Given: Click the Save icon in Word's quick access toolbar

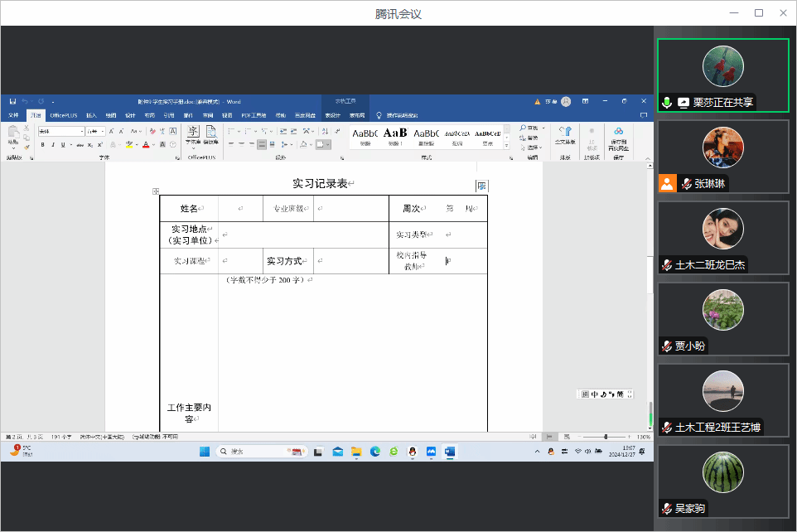Looking at the screenshot, I should 12,101.
